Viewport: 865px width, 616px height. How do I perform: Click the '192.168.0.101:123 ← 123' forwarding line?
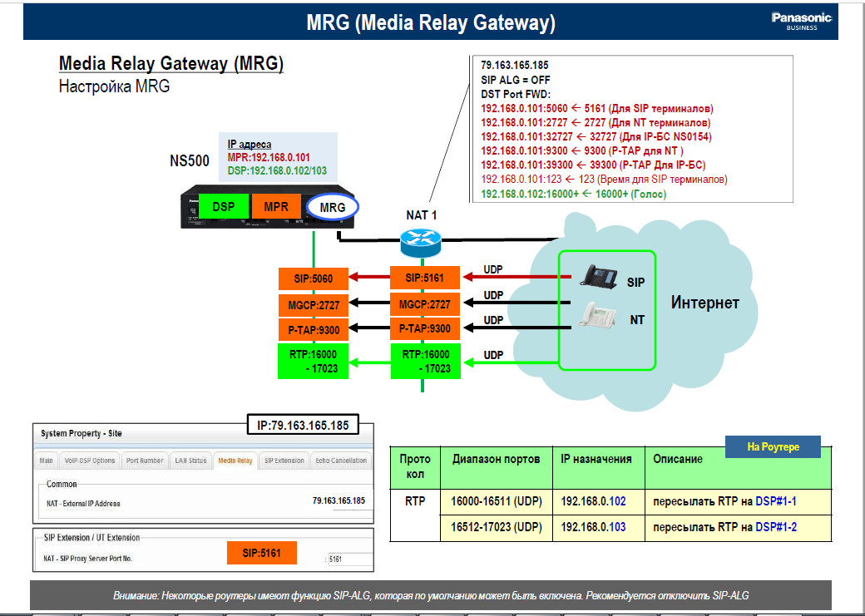(604, 180)
